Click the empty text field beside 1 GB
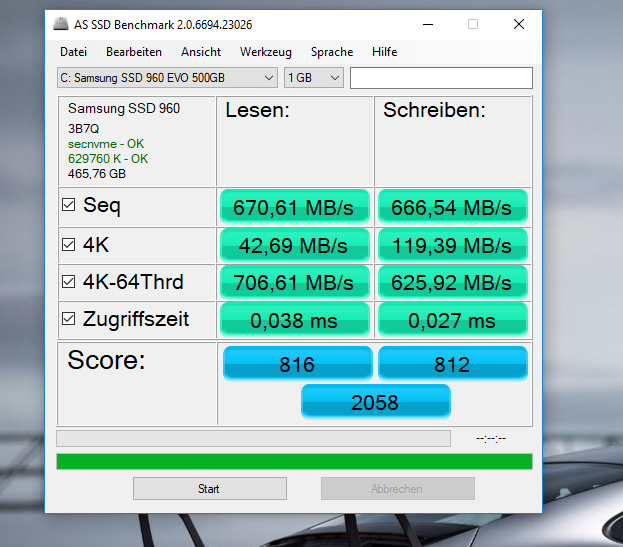Viewport: 623px width, 547px height. (441, 78)
